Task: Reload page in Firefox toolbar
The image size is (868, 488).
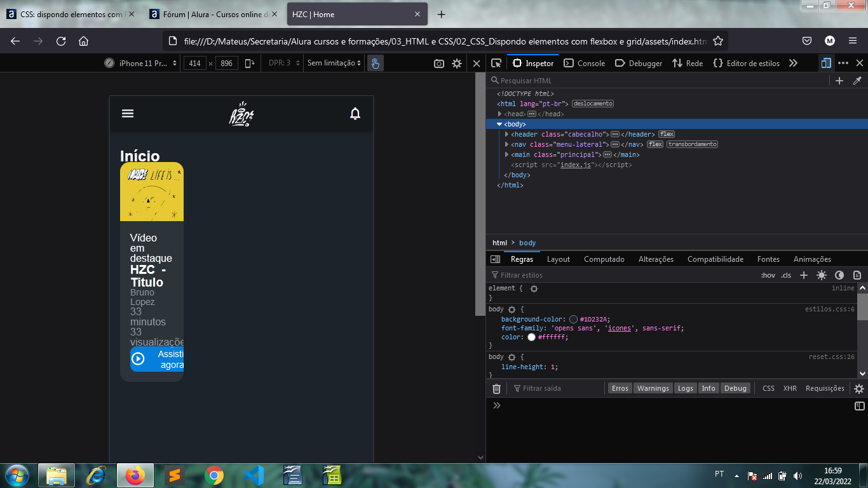Action: click(61, 41)
